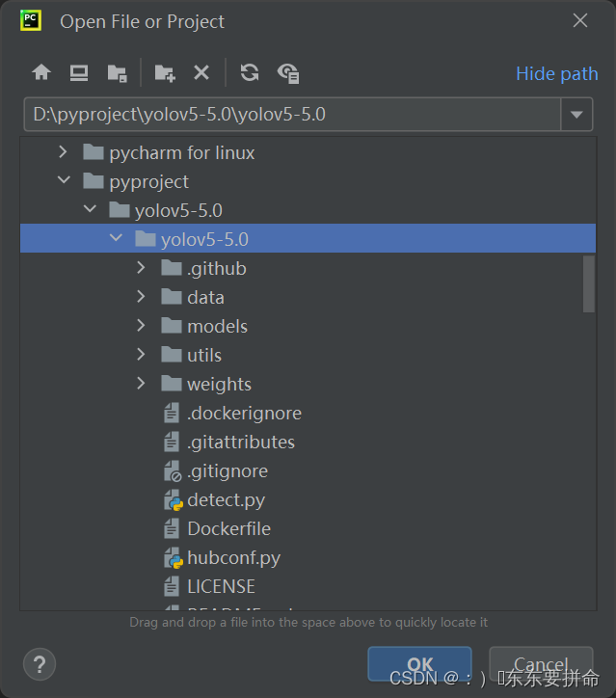Click the data folder icon
The width and height of the screenshot is (616, 698).
(x=172, y=297)
